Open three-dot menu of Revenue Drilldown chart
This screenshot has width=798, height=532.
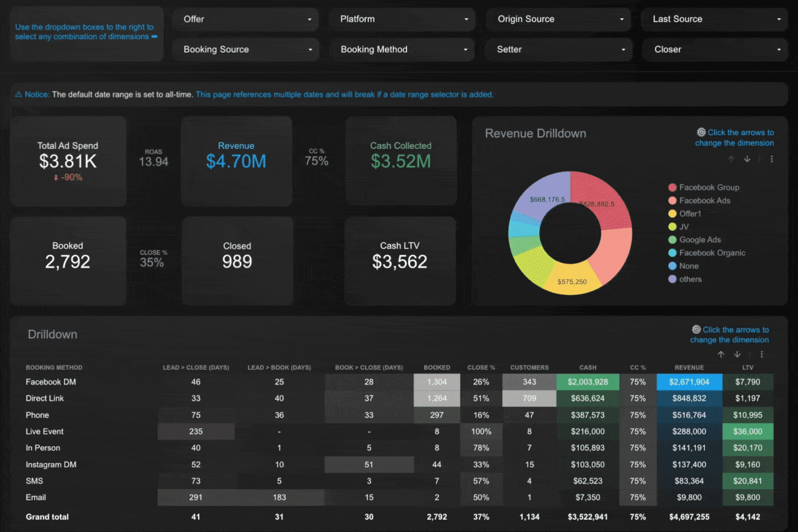pos(771,159)
